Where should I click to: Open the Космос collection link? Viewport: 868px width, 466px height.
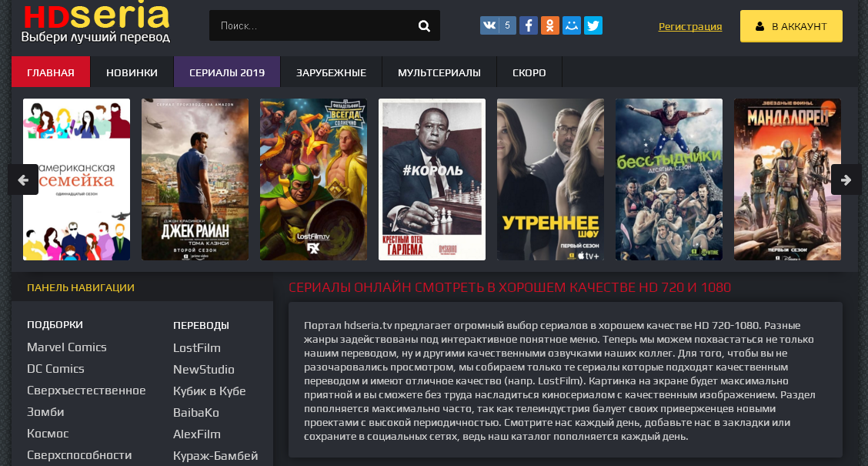click(48, 434)
